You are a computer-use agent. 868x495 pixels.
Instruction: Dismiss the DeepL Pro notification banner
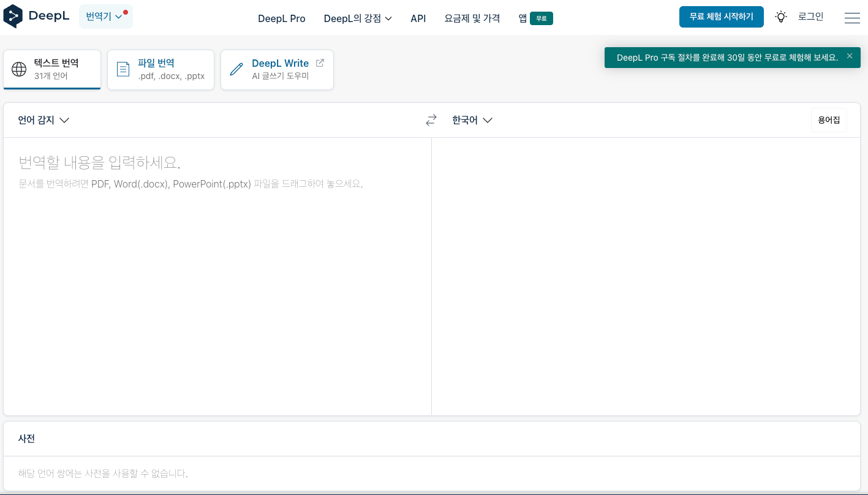tap(849, 56)
